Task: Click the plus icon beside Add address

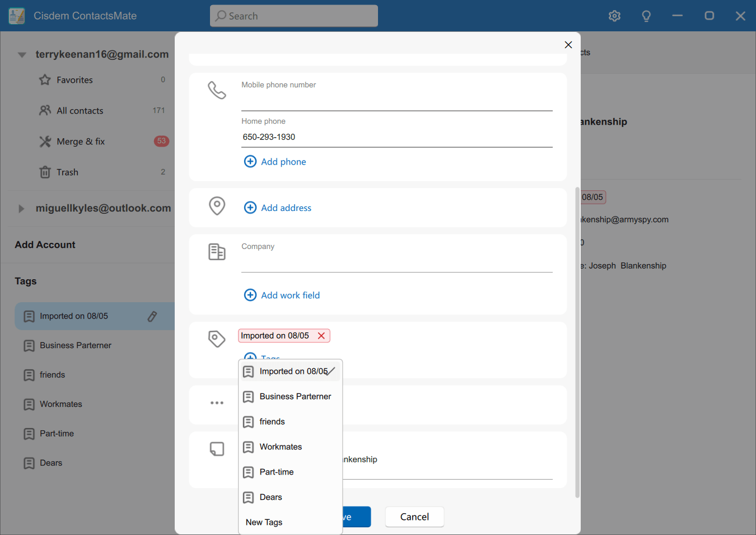Action: 250,208
